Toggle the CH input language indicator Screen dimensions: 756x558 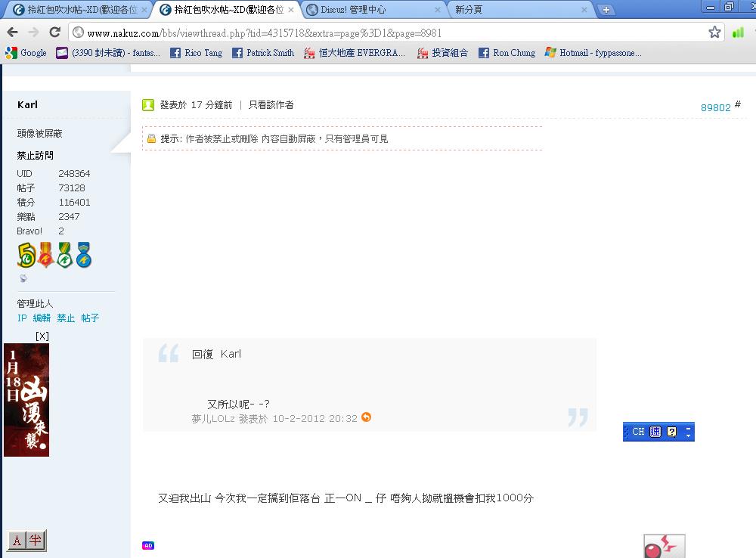[x=638, y=432]
